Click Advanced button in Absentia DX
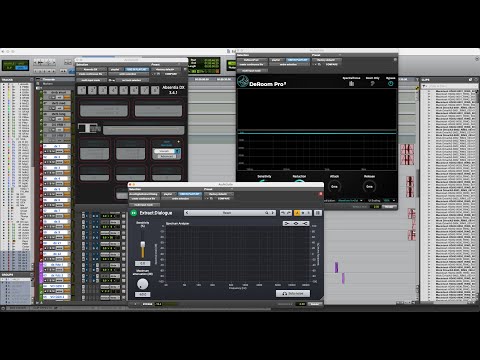 point(167,156)
